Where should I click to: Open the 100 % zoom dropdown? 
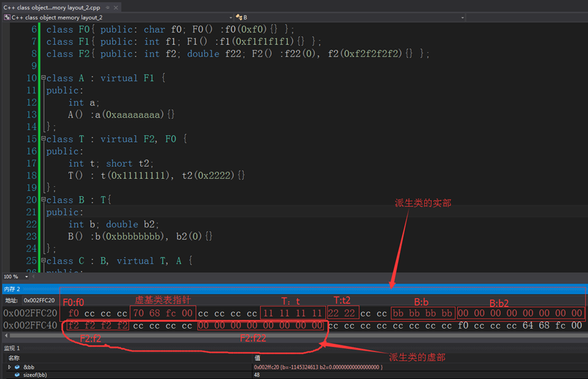click(26, 277)
